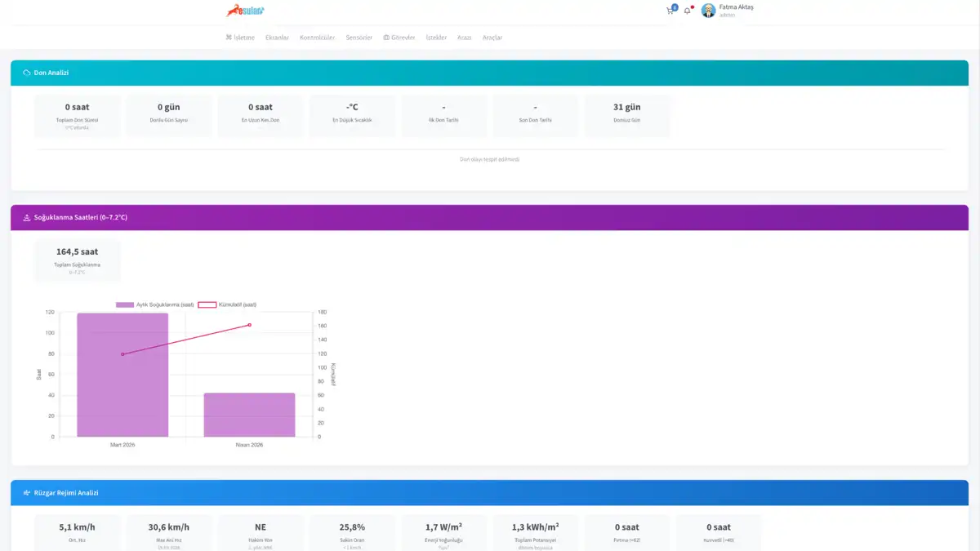This screenshot has width=980, height=551.
Task: Click the Nisan 2026 chart bar
Action: pyautogui.click(x=249, y=415)
